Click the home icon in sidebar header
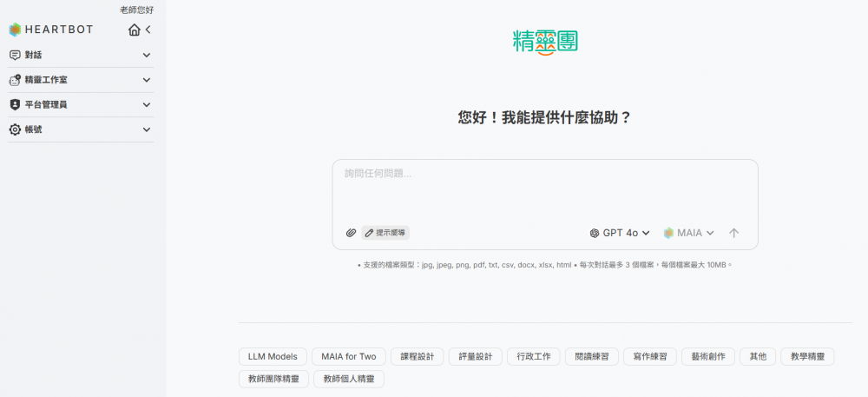 pyautogui.click(x=134, y=30)
